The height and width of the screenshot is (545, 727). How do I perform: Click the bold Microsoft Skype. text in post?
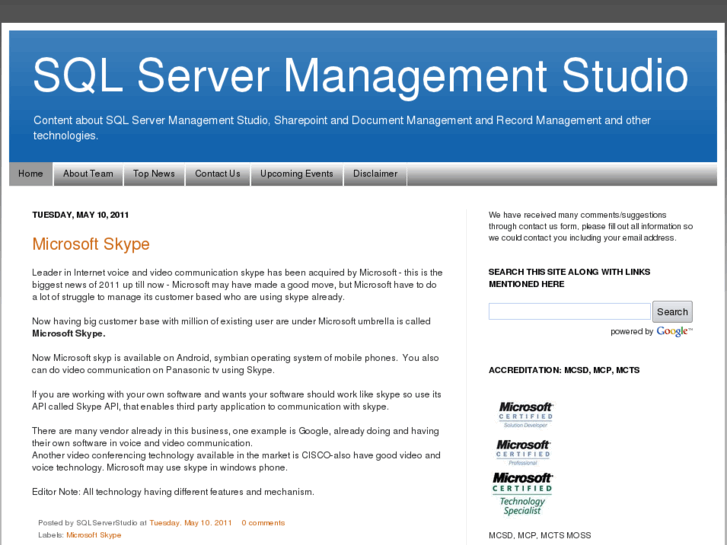coord(69,333)
